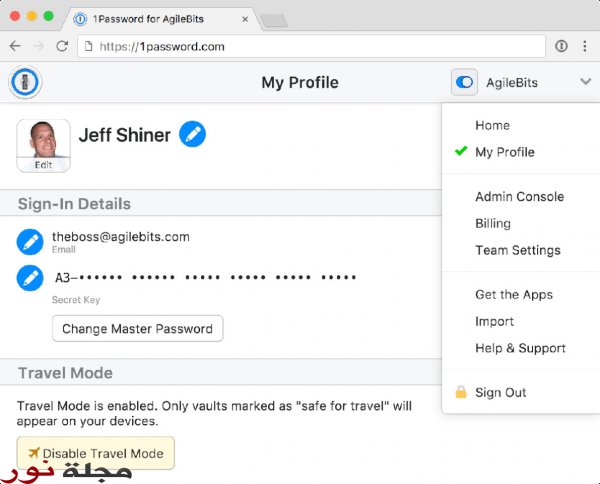Edit the name Jeff Shiner with pencil icon
The width and height of the screenshot is (600, 484).
(192, 134)
